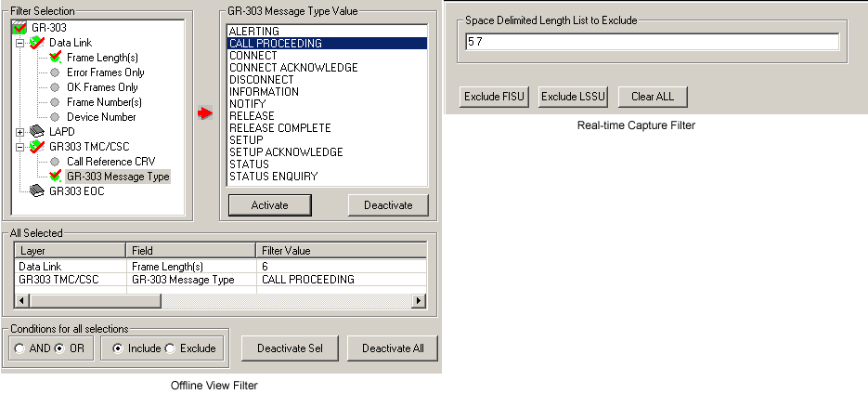The height and width of the screenshot is (394, 868).
Task: Select STATUS ENQUIRY message type
Action: click(x=327, y=177)
